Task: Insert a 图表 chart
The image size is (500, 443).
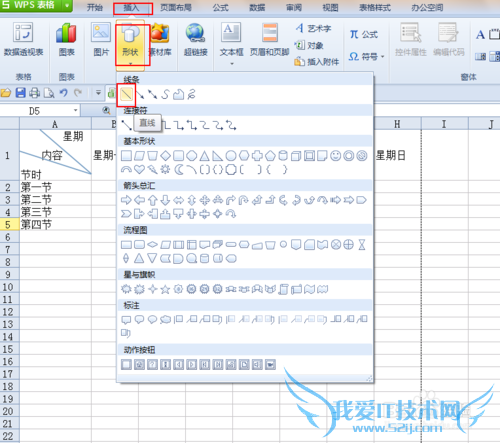Action: tap(66, 39)
